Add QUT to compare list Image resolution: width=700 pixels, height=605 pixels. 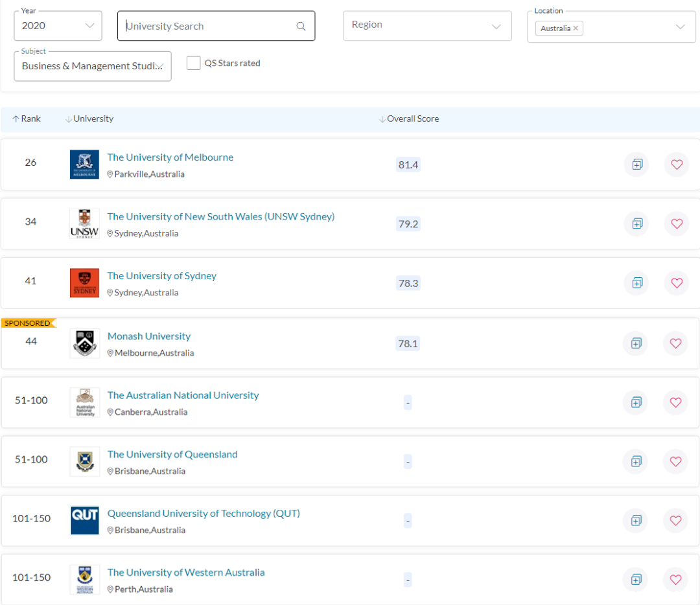[x=636, y=520]
